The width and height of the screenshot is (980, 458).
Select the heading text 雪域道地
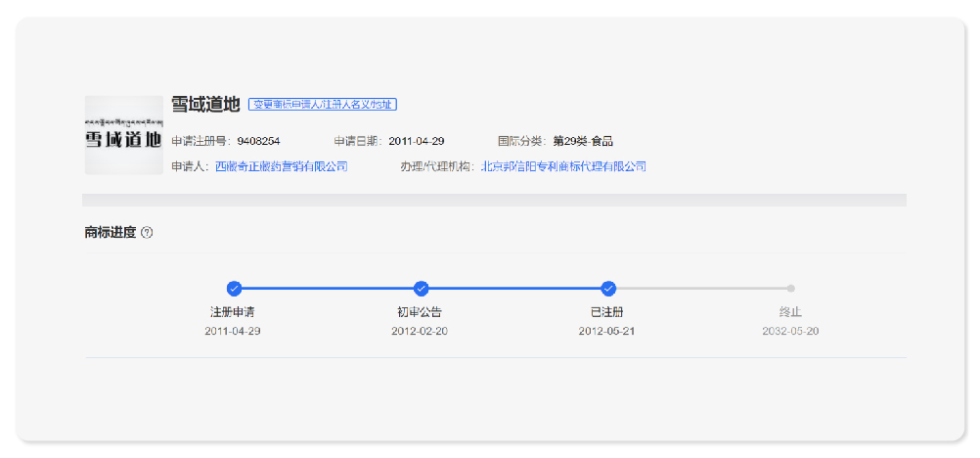[x=205, y=105]
